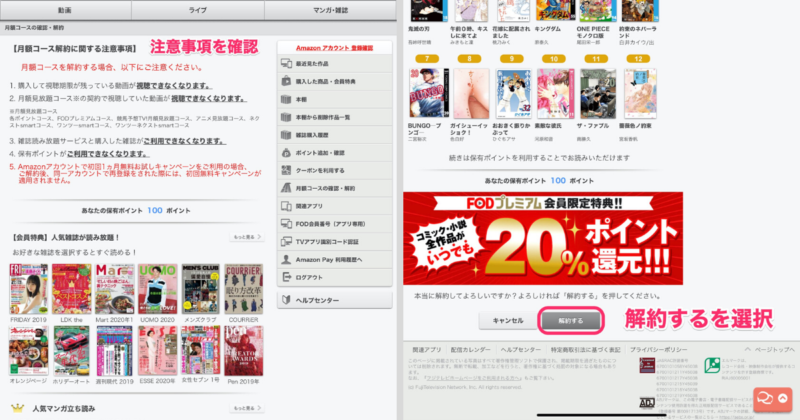Open the orange chat support bubble
Viewport: 800px width, 420px height.
pyautogui.click(x=772, y=399)
